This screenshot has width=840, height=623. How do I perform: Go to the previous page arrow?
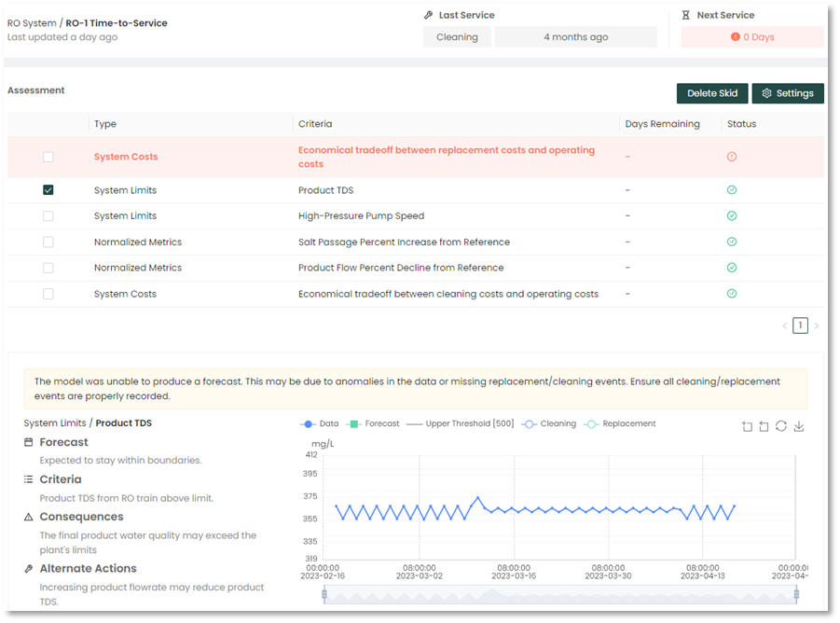[x=784, y=326]
